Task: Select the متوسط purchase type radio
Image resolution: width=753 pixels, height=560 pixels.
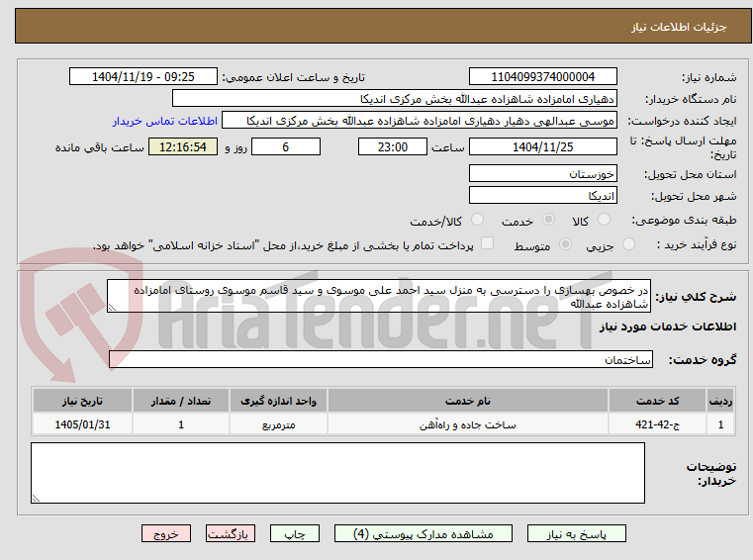Action: pos(566,244)
